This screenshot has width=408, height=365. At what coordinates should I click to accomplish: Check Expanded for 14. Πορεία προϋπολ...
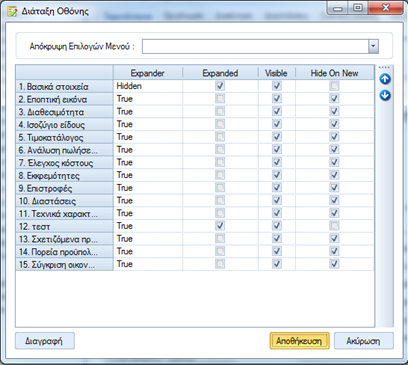220,251
